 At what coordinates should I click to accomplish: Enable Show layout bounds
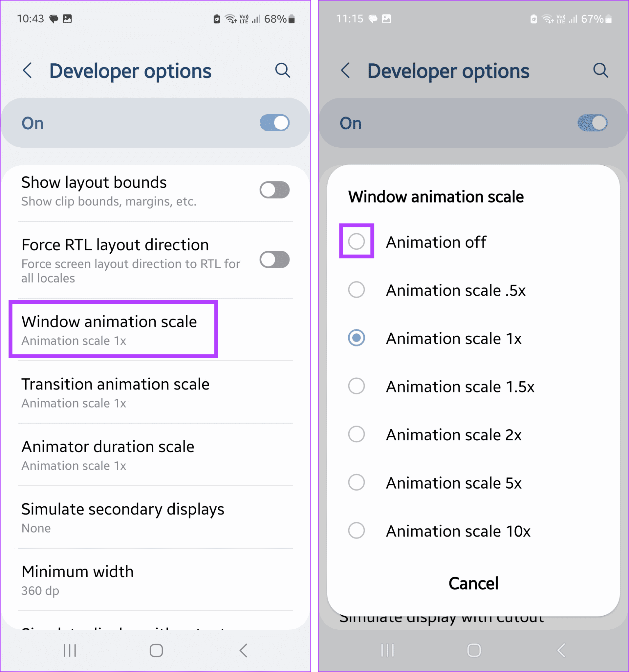point(274,190)
